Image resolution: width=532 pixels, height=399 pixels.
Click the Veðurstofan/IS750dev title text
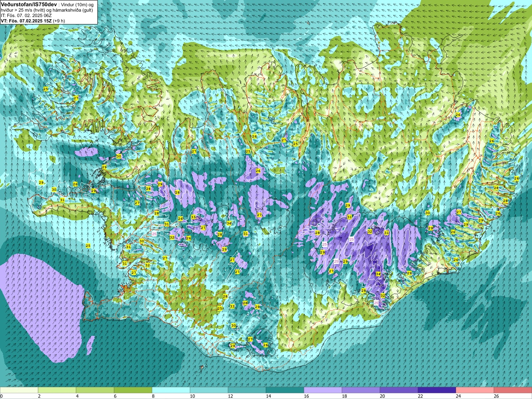29,4
